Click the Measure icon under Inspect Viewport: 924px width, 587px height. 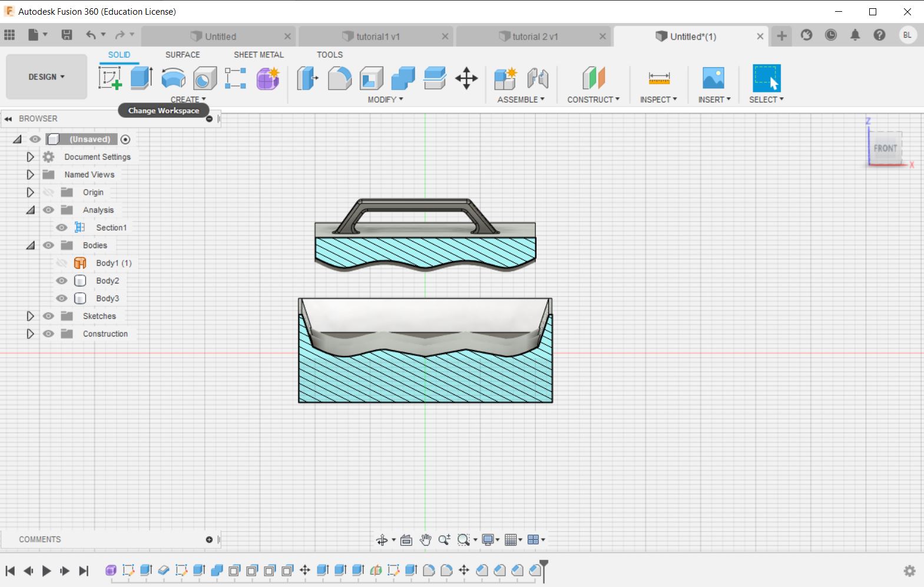(659, 78)
